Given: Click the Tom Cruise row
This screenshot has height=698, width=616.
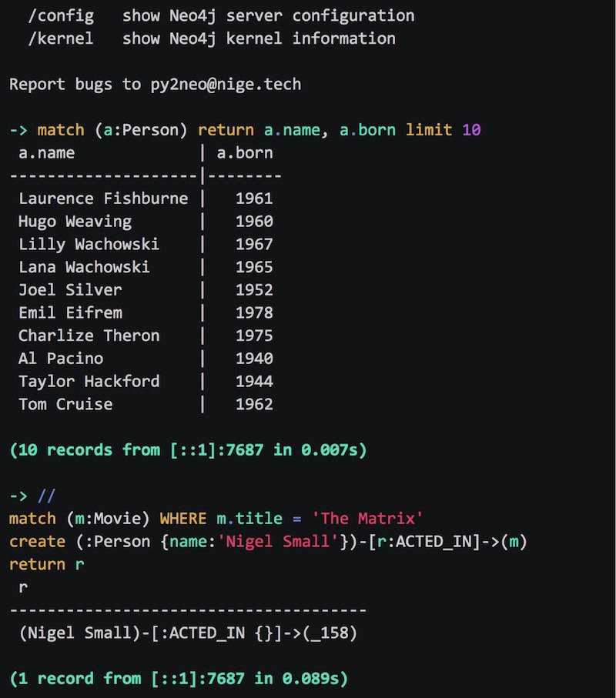Looking at the screenshot, I should pyautogui.click(x=146, y=404).
